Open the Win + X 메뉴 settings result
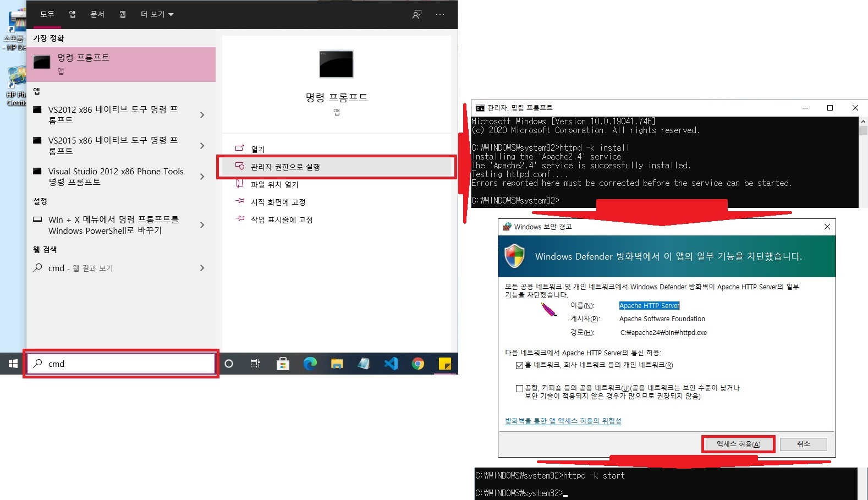This screenshot has height=500, width=868. point(113,225)
